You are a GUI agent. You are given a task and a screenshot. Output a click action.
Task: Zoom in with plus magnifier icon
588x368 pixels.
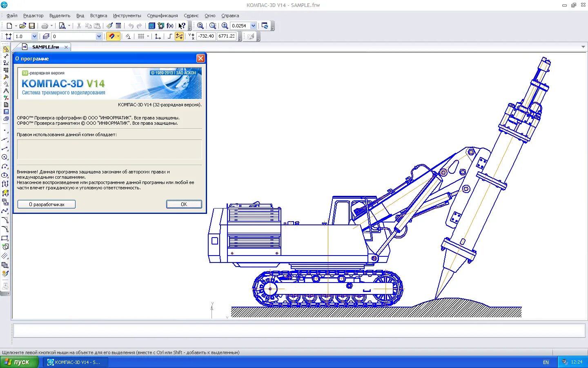point(225,26)
